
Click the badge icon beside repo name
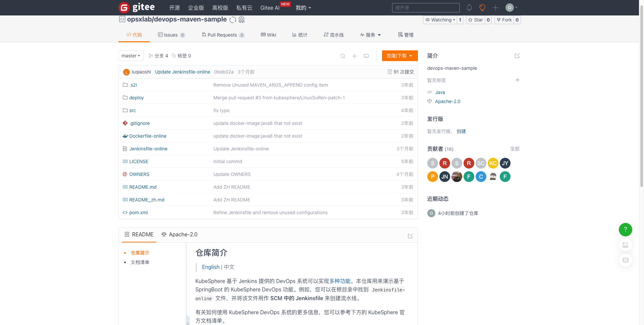pos(241,20)
